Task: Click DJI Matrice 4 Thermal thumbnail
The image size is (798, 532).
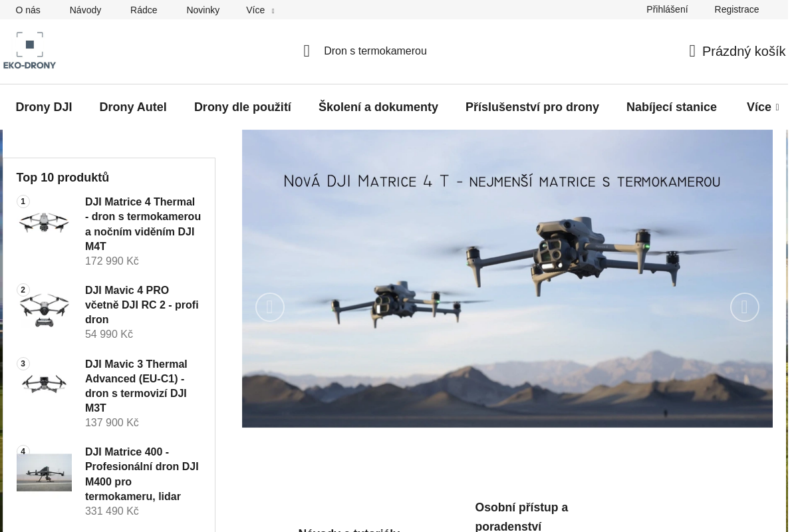Action: coord(44,223)
